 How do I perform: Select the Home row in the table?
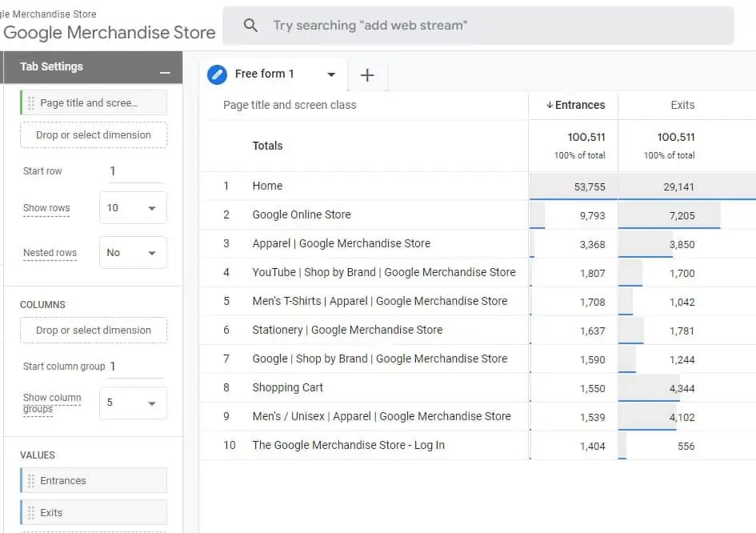(267, 186)
